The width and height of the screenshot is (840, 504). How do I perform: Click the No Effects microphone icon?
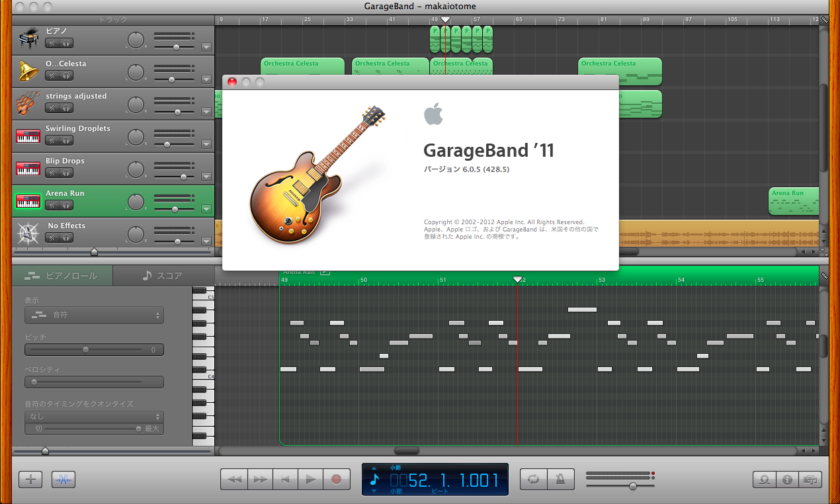tap(28, 233)
